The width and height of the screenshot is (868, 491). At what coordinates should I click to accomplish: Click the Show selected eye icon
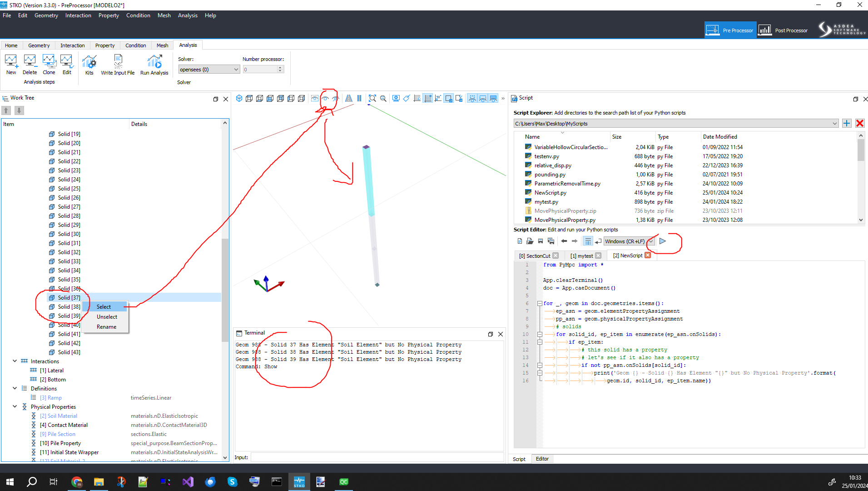325,98
